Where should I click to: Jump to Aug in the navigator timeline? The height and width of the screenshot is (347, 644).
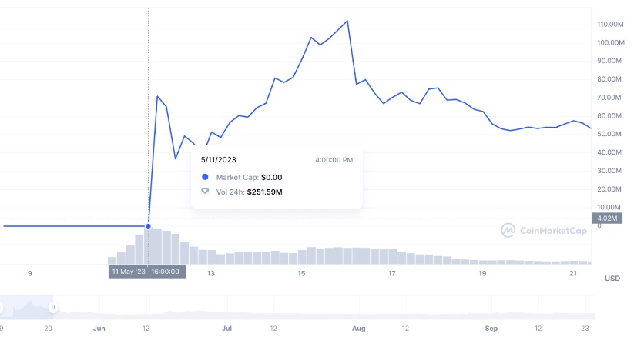358,329
